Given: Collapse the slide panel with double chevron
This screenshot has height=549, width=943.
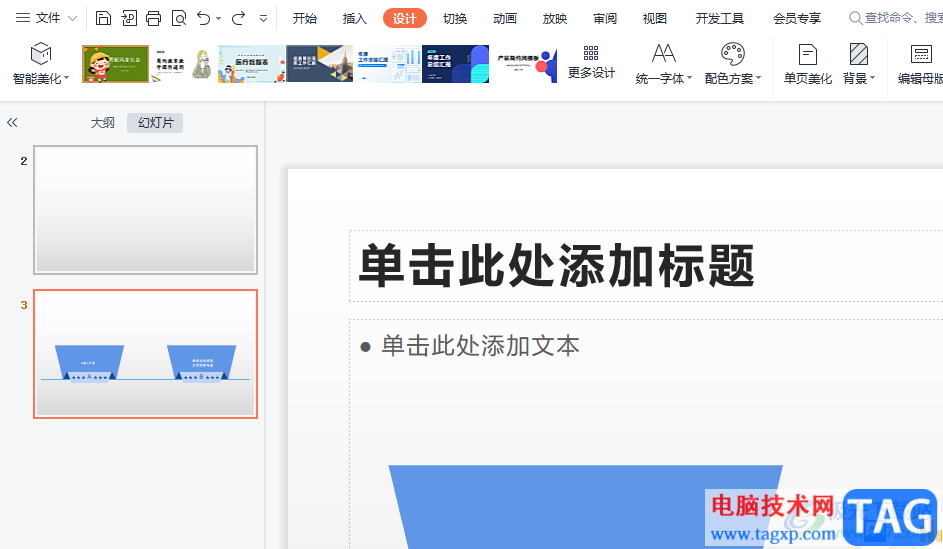Looking at the screenshot, I should 12,123.
